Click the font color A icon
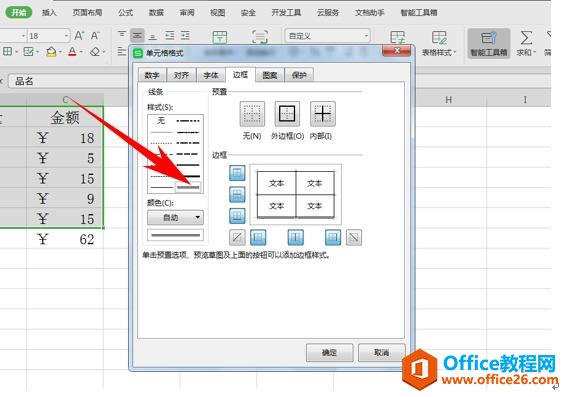Viewport: 565px width, 397px height. click(72, 52)
